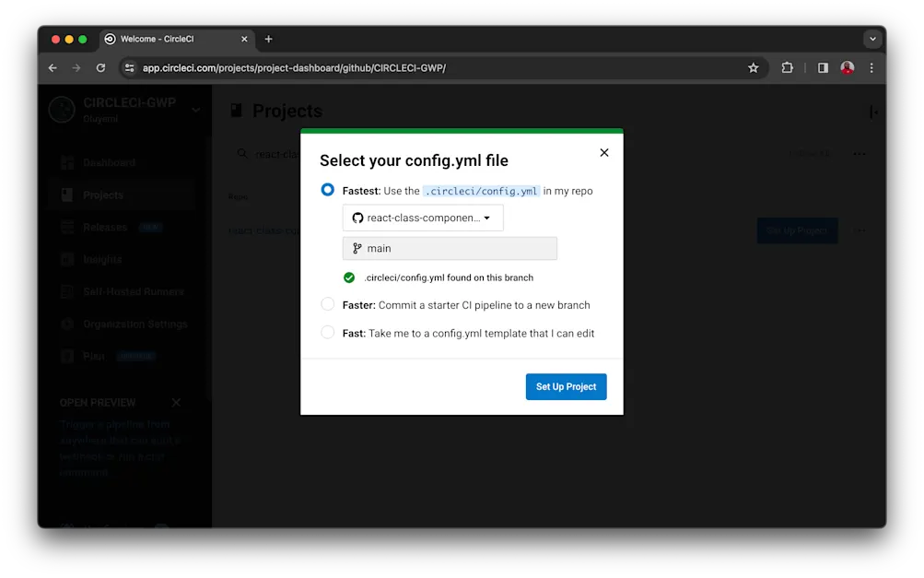
Task: Open the react-class-component repository dropdown
Action: [x=423, y=218]
